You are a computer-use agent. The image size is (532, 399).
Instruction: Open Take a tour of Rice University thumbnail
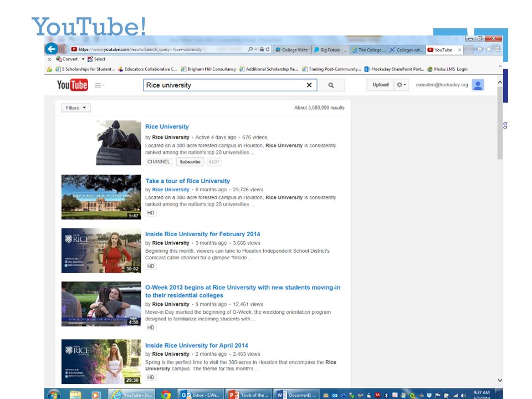101,197
